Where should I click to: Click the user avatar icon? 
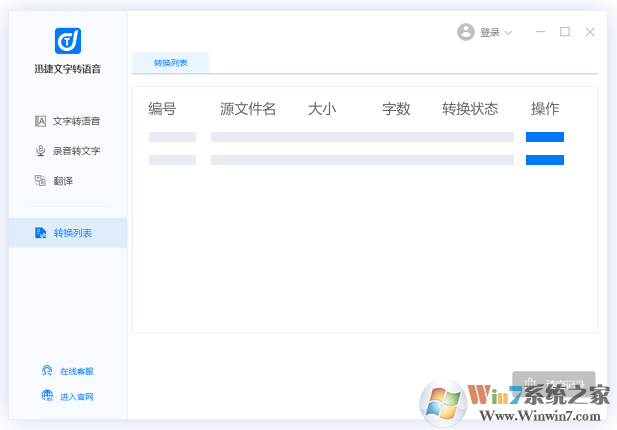coord(466,32)
